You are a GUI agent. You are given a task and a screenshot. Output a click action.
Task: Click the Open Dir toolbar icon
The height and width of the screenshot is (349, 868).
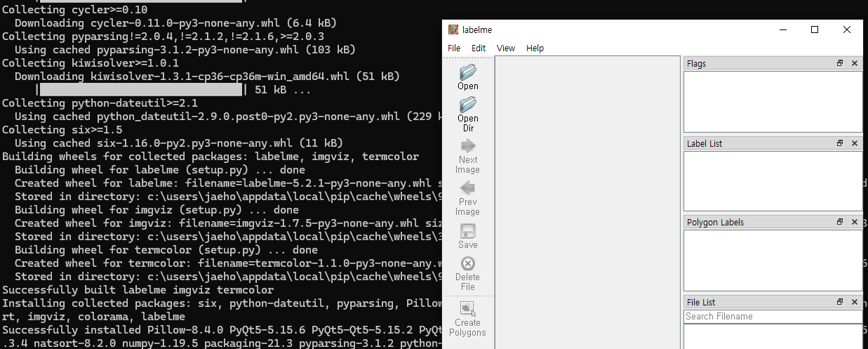point(468,114)
